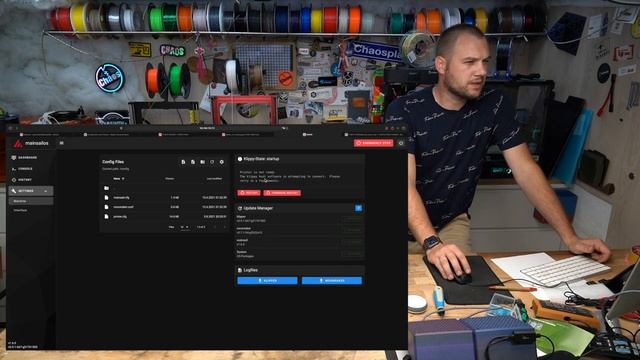The height and width of the screenshot is (360, 640).
Task: Click update button for mainsail row
Action: (352, 242)
